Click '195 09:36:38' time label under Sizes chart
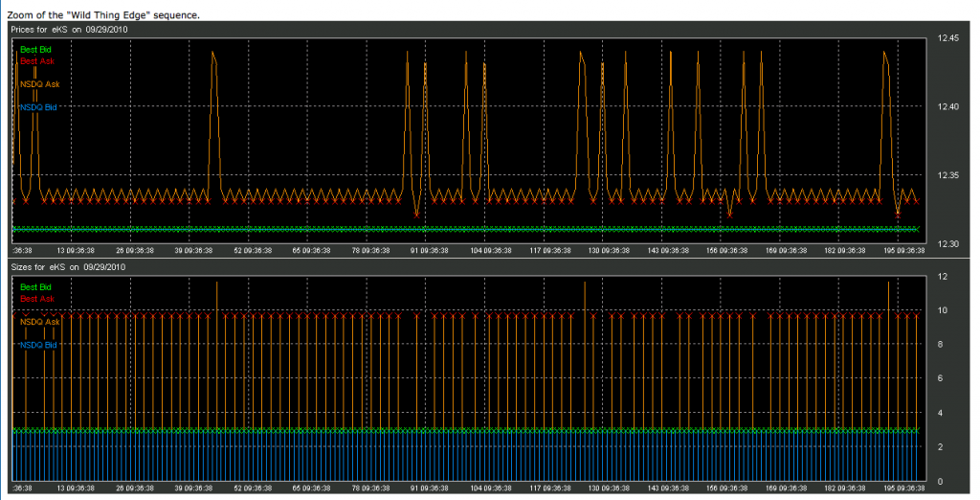This screenshot has width=980, height=500. 903,489
